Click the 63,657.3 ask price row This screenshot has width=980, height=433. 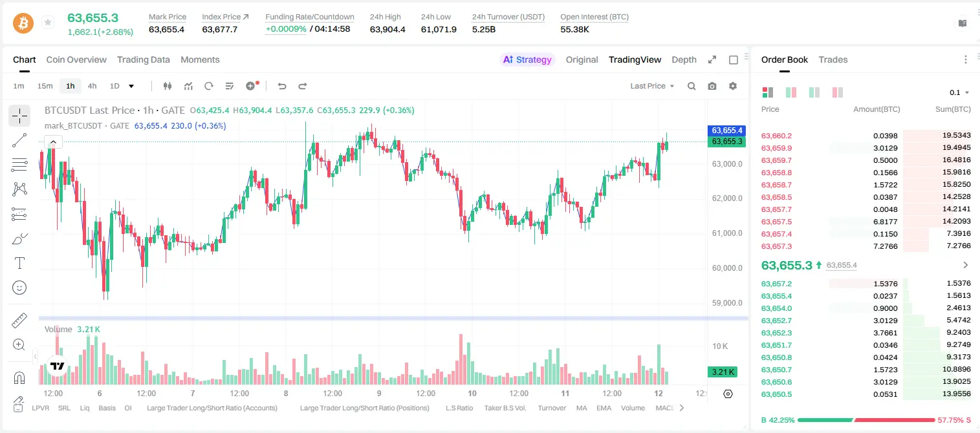click(x=866, y=246)
